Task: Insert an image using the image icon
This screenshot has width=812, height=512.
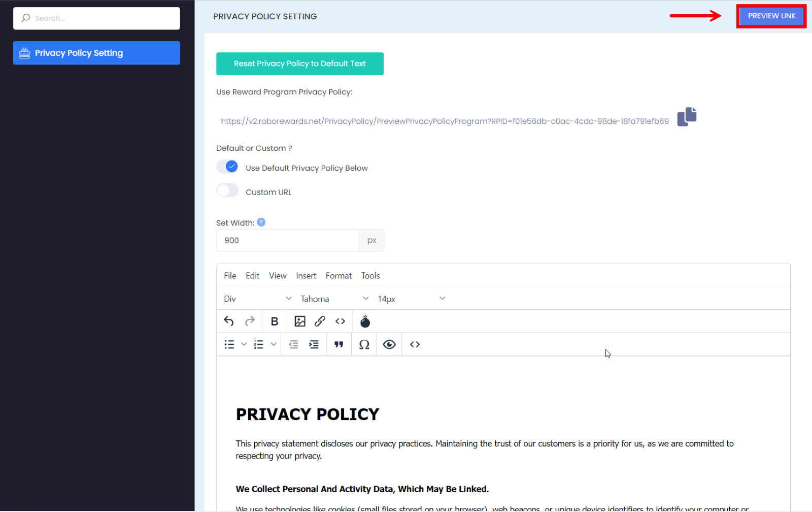Action: 300,322
